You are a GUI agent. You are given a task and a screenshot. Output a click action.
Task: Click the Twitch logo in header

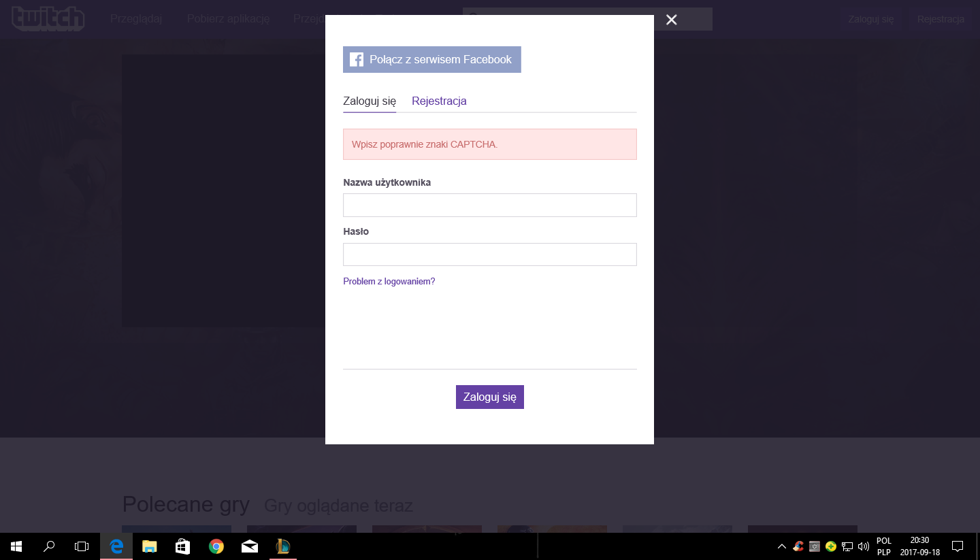click(x=48, y=18)
